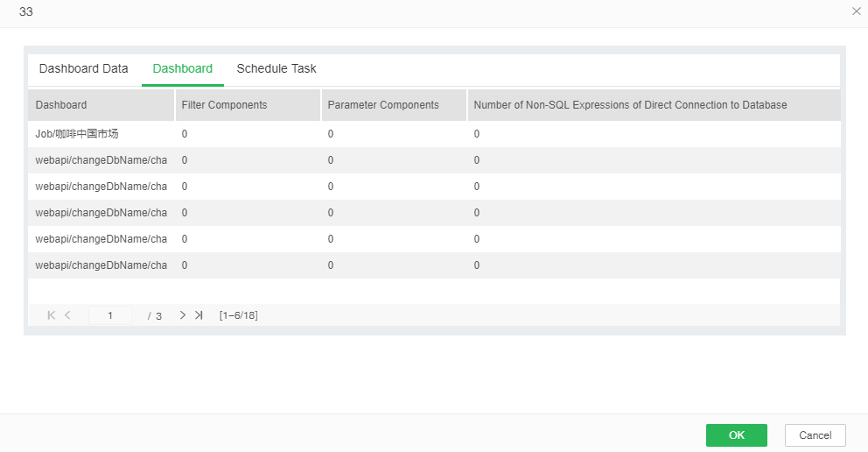The width and height of the screenshot is (868, 452).
Task: Go to the previous page of results
Action: (67, 315)
